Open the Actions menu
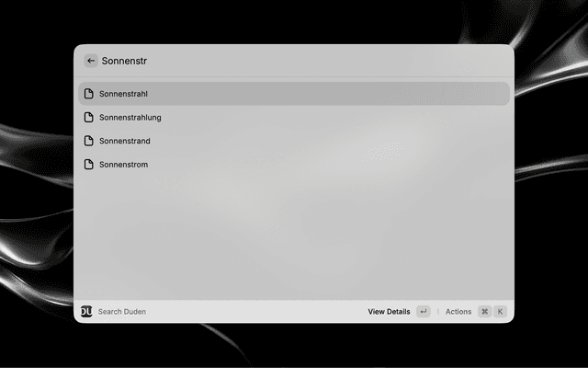Viewport: 588px width, 368px height. (458, 312)
